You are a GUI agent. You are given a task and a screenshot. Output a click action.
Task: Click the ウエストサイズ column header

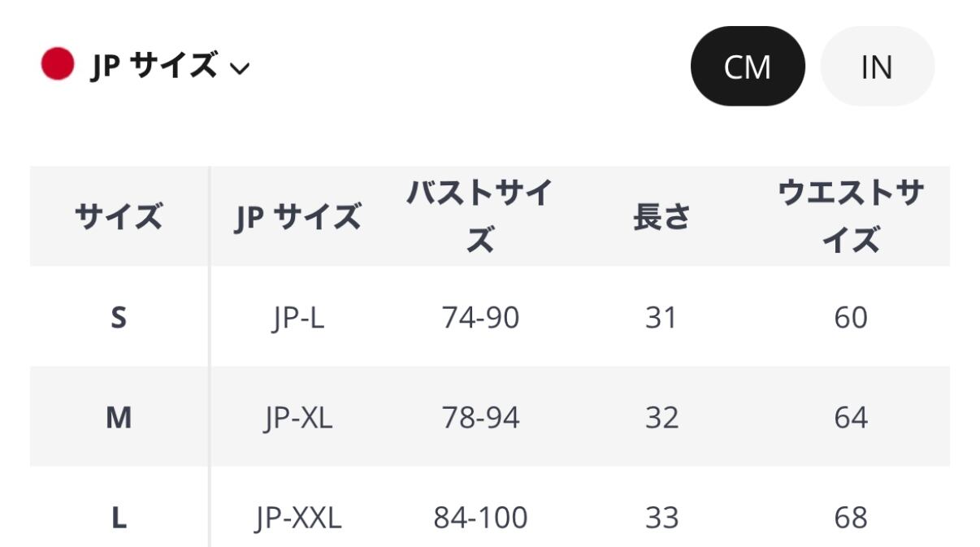tap(851, 217)
